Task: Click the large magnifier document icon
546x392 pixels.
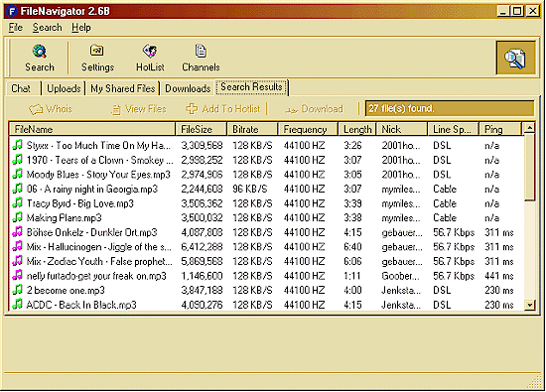Action: tap(515, 58)
